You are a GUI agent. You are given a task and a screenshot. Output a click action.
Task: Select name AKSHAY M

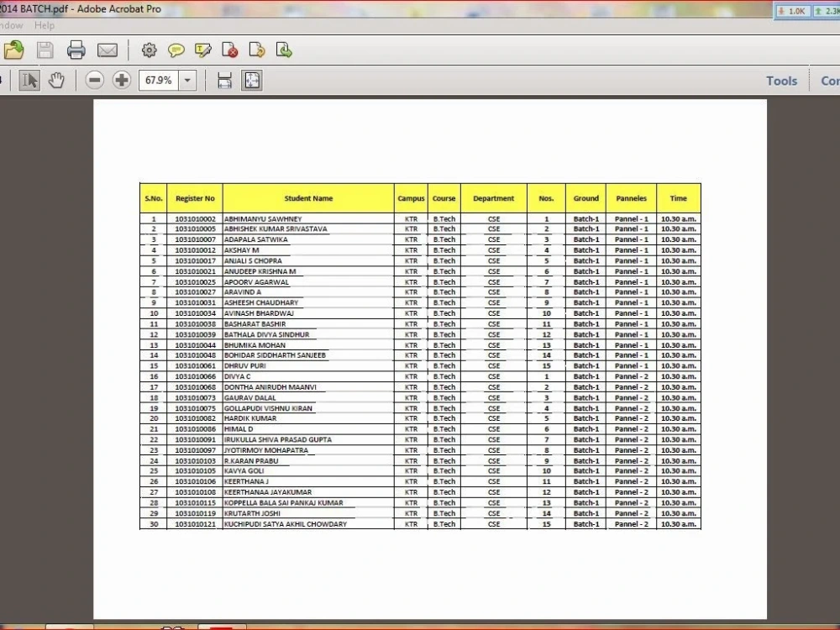click(242, 250)
